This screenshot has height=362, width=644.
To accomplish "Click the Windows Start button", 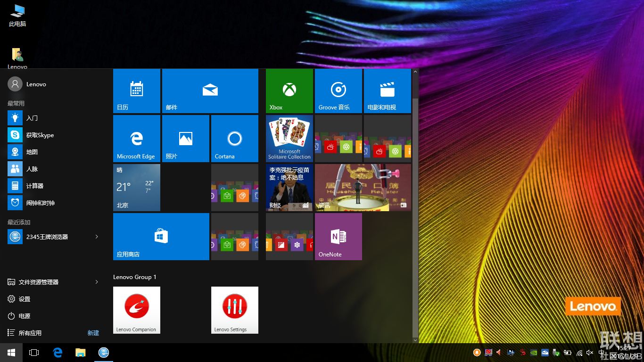I will pos(11,353).
